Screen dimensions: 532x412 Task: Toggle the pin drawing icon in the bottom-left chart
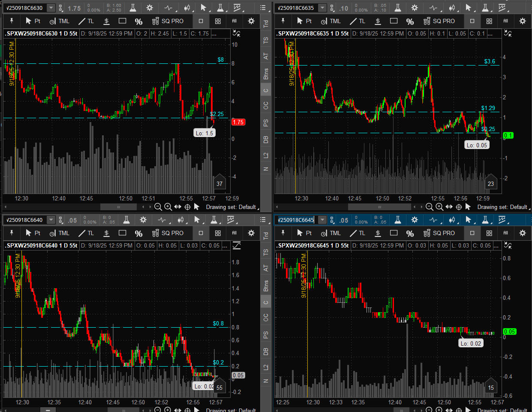[x=12, y=233]
